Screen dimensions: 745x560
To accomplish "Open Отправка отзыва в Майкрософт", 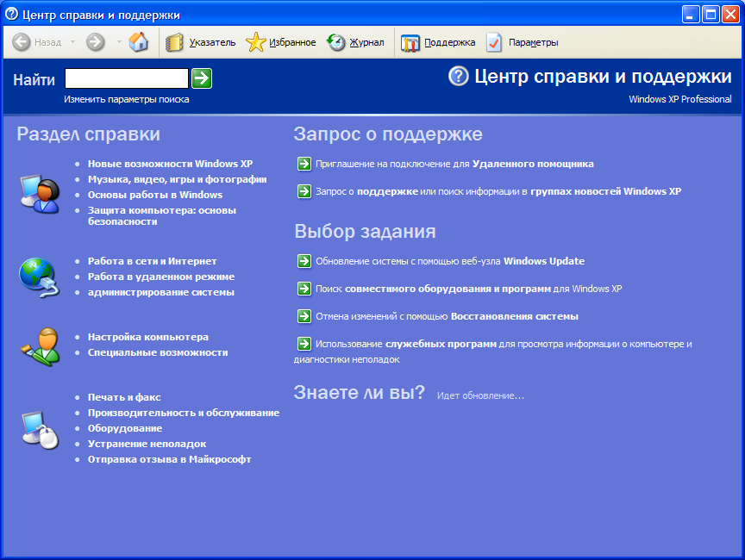I will (169, 459).
